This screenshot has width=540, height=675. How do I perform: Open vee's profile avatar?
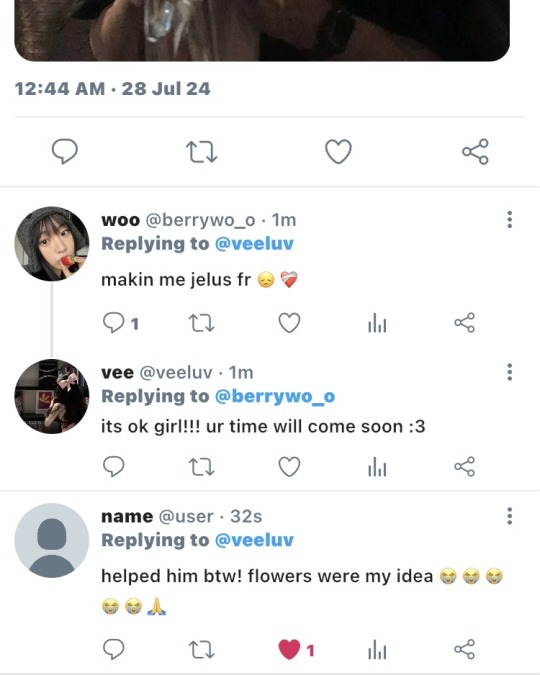tap(52, 396)
